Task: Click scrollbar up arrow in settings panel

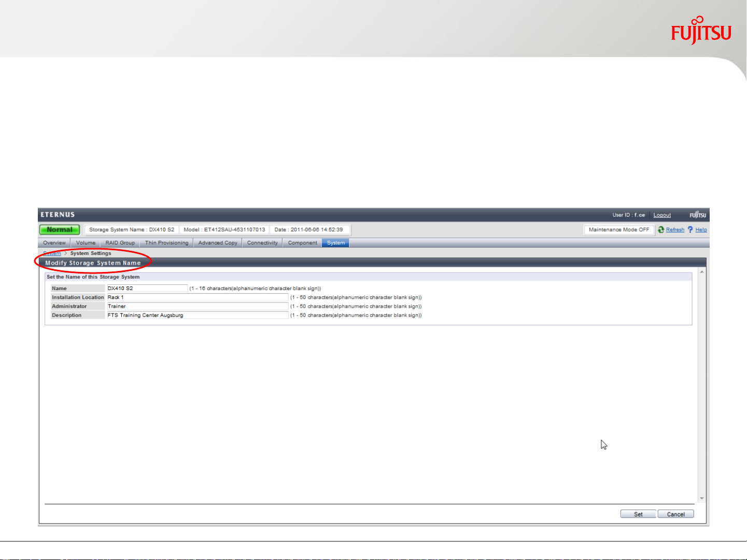Action: pyautogui.click(x=702, y=272)
